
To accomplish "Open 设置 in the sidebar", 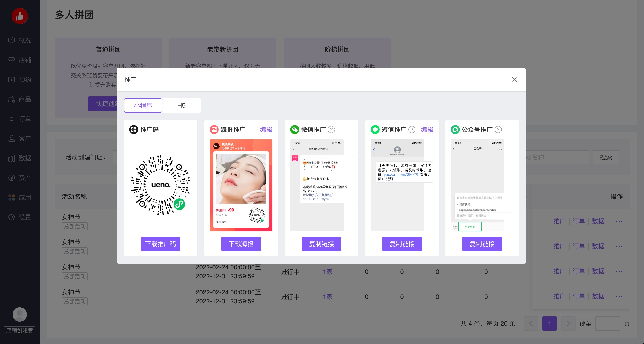I will pos(20,217).
